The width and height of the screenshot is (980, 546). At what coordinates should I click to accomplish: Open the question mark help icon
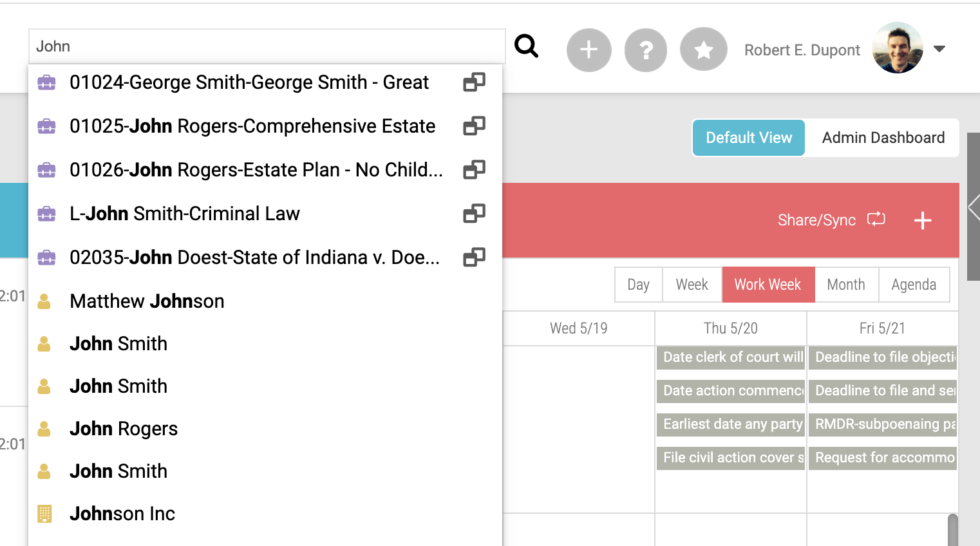[x=646, y=50]
